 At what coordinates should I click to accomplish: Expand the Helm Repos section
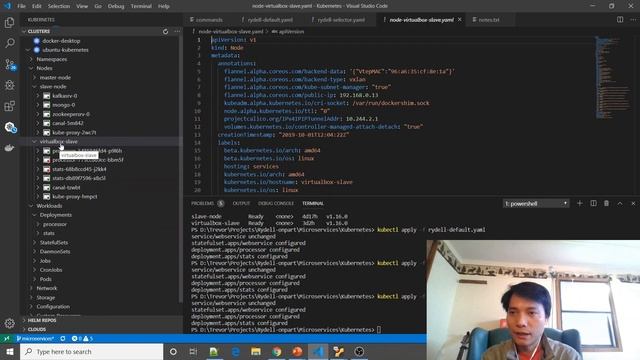coord(24,320)
